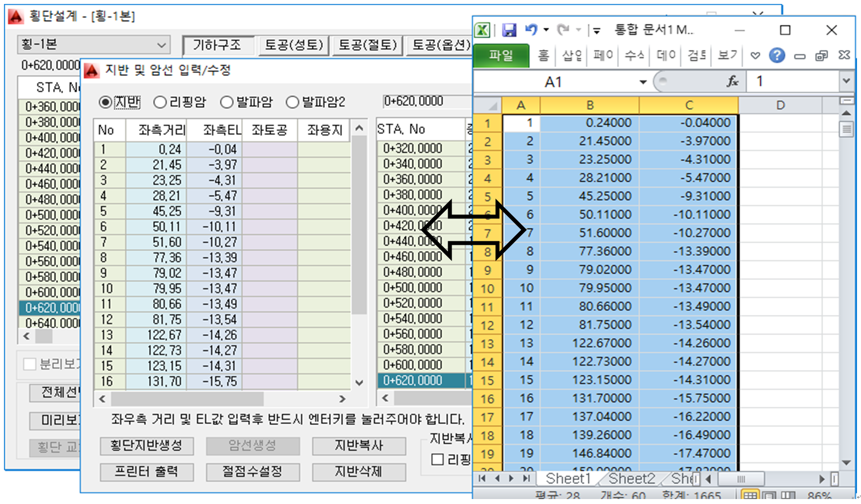Switch to Normal view icon in status bar
Image resolution: width=861 pixels, height=504 pixels.
[x=750, y=496]
